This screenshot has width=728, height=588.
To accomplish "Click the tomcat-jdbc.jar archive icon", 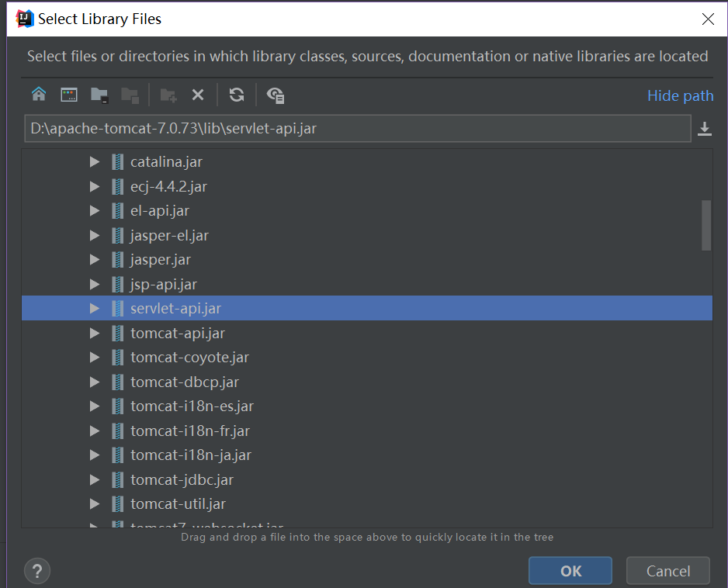I will pyautogui.click(x=118, y=479).
